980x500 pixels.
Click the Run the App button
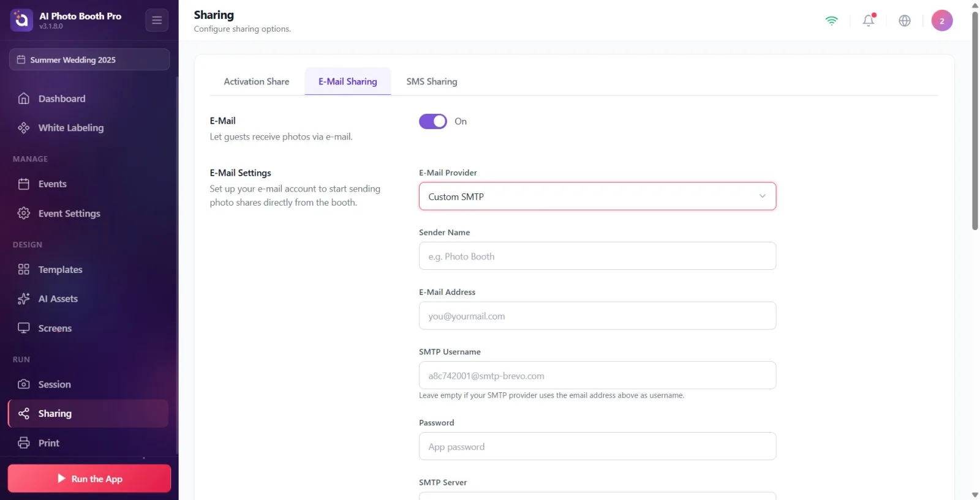coord(89,479)
